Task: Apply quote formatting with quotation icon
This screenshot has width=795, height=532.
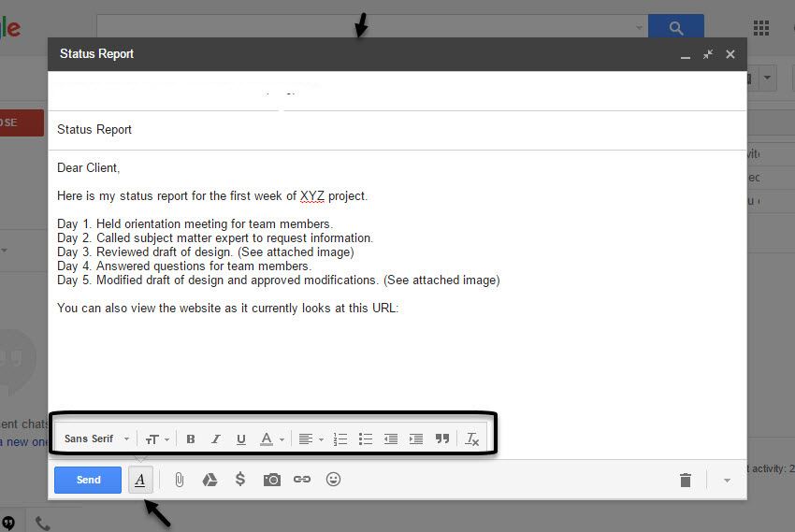Action: pyautogui.click(x=442, y=439)
